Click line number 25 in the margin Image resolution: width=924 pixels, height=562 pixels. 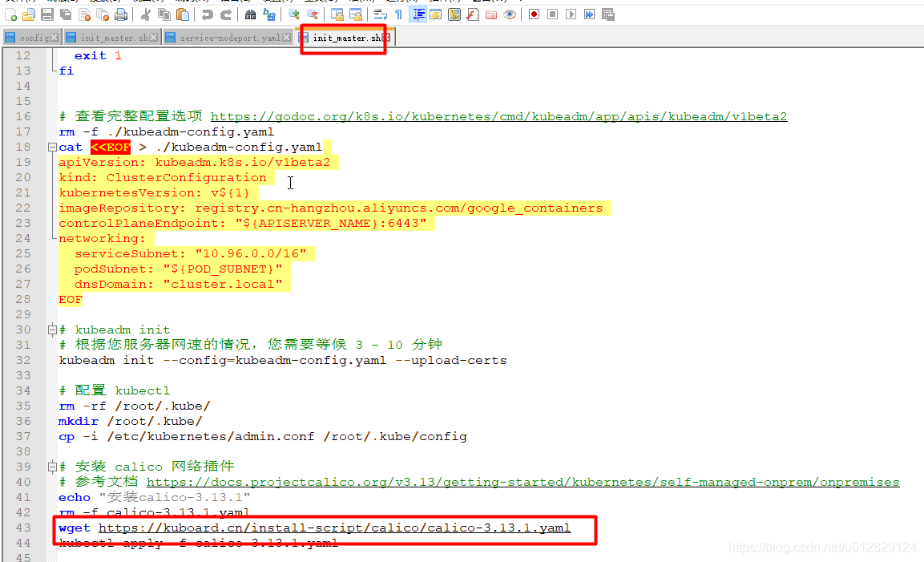tap(23, 253)
